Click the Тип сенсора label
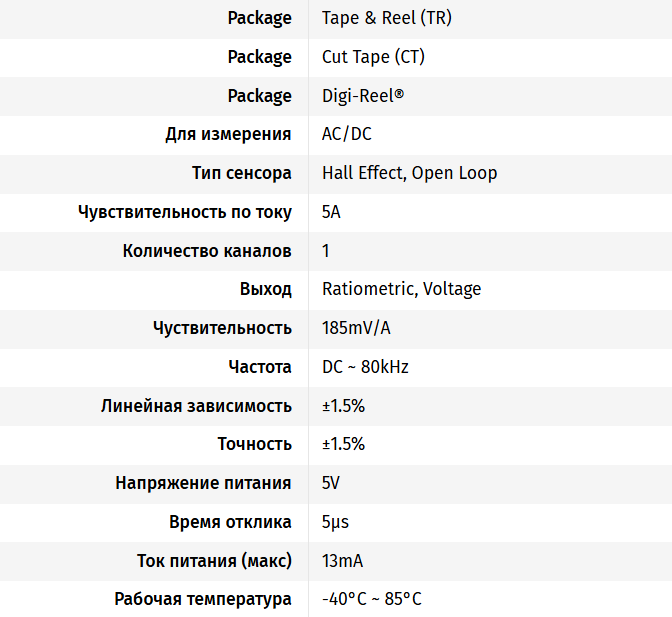672x617 pixels. coord(242,173)
